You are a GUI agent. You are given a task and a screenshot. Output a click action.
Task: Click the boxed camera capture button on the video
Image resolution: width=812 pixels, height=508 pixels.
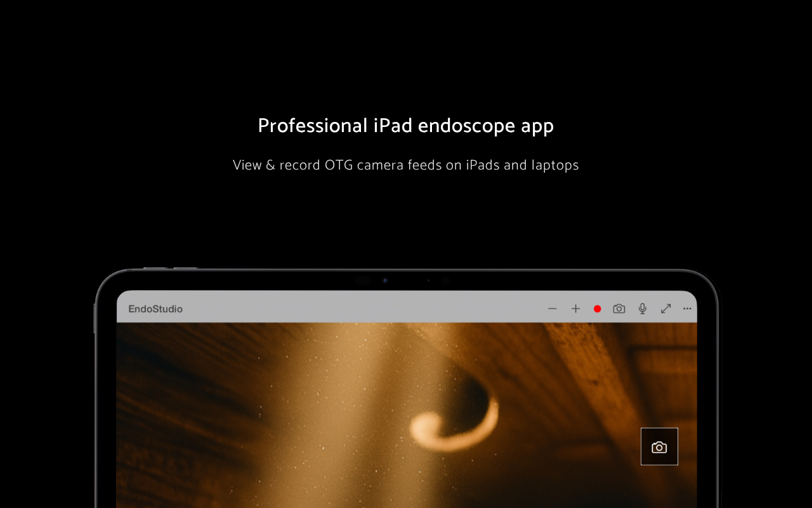coord(659,446)
